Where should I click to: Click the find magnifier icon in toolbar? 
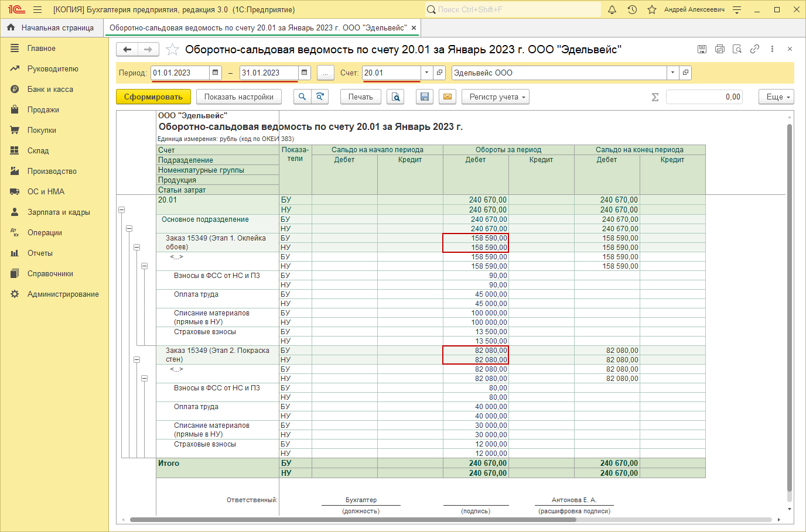(x=302, y=97)
